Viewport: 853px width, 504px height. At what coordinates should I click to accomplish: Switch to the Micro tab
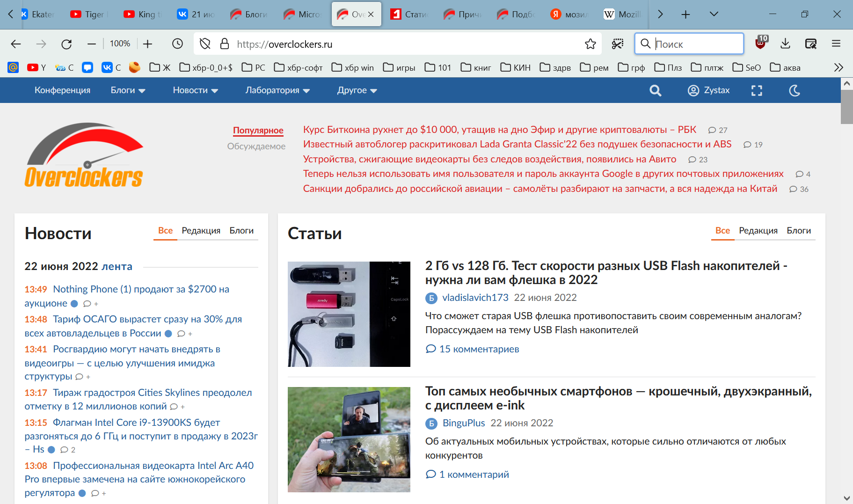tap(302, 15)
